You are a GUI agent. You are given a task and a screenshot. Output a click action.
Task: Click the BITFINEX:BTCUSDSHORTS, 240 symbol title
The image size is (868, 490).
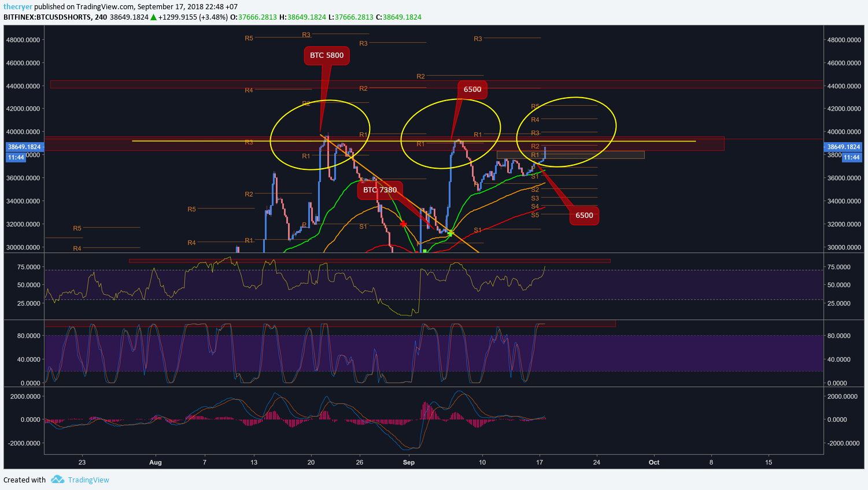pos(55,17)
